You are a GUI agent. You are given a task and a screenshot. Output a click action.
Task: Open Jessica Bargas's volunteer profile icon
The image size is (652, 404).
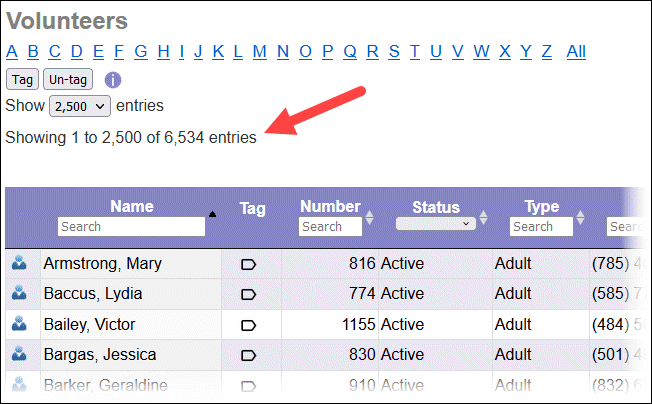click(x=19, y=354)
